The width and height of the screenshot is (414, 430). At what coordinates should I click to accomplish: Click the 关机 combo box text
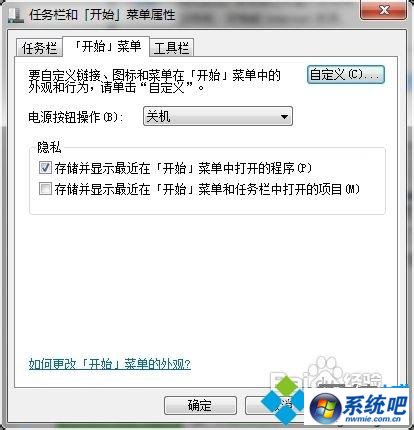[x=159, y=117]
